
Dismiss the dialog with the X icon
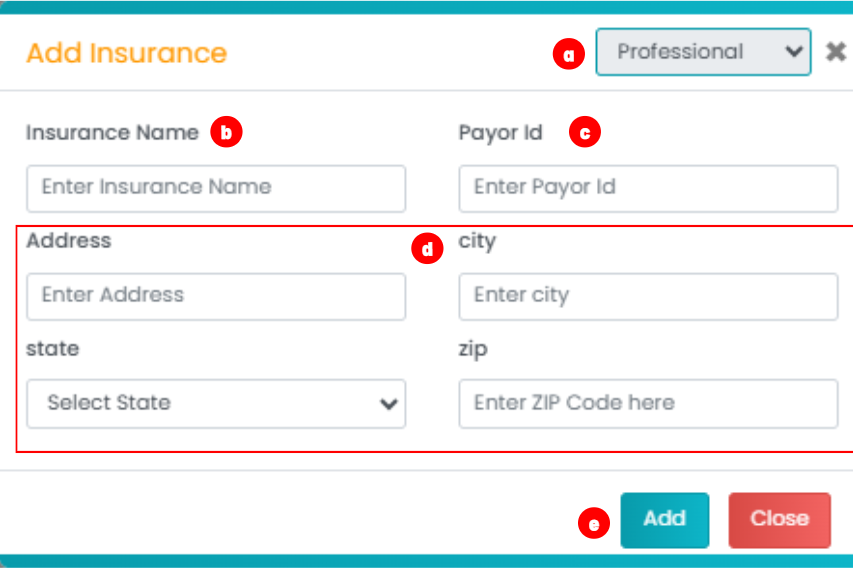[836, 52]
